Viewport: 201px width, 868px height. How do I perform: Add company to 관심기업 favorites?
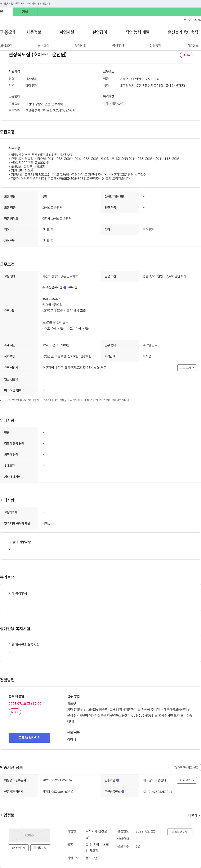pos(19,848)
